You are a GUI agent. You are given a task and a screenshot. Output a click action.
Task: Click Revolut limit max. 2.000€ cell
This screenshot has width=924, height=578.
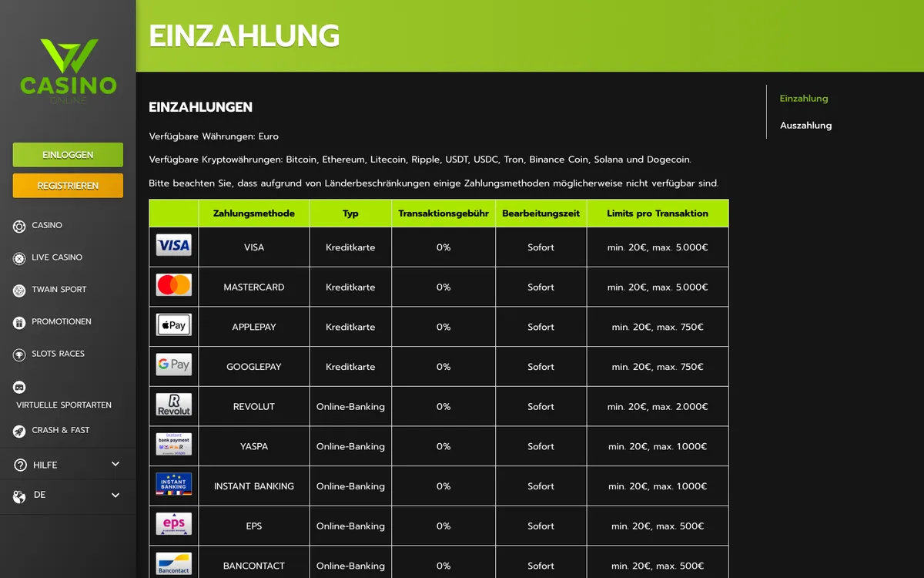(658, 407)
